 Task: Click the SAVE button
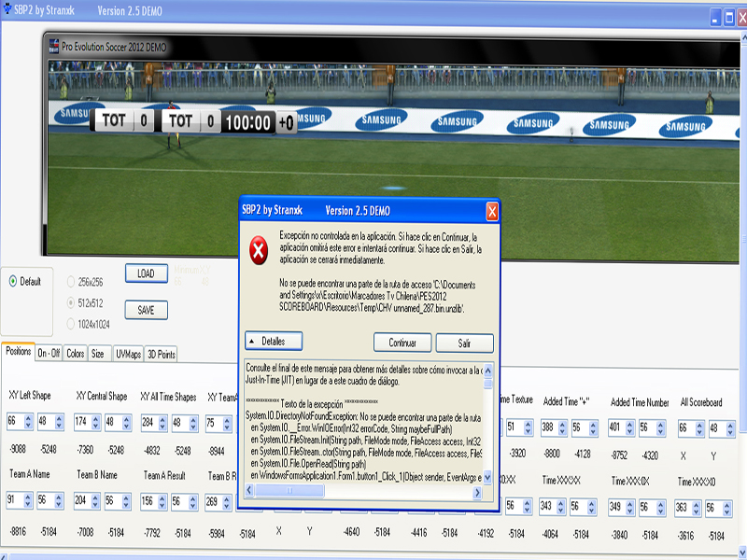[x=146, y=310]
